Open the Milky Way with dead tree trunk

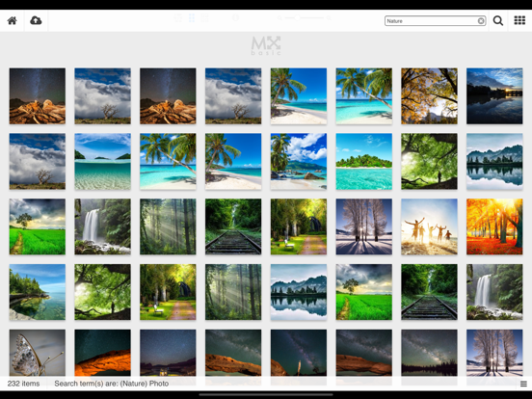299,353
